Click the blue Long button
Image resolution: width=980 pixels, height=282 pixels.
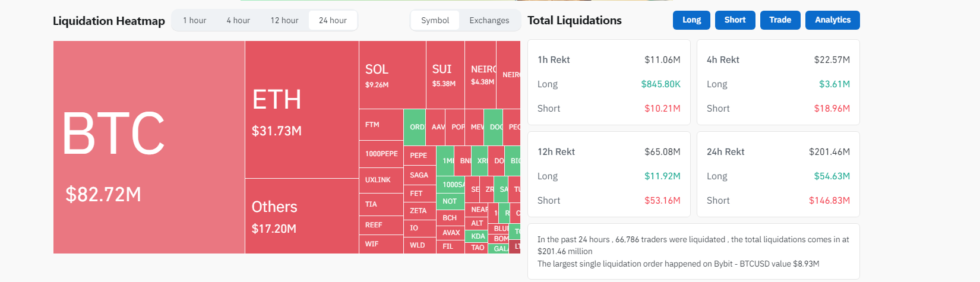pos(691,20)
